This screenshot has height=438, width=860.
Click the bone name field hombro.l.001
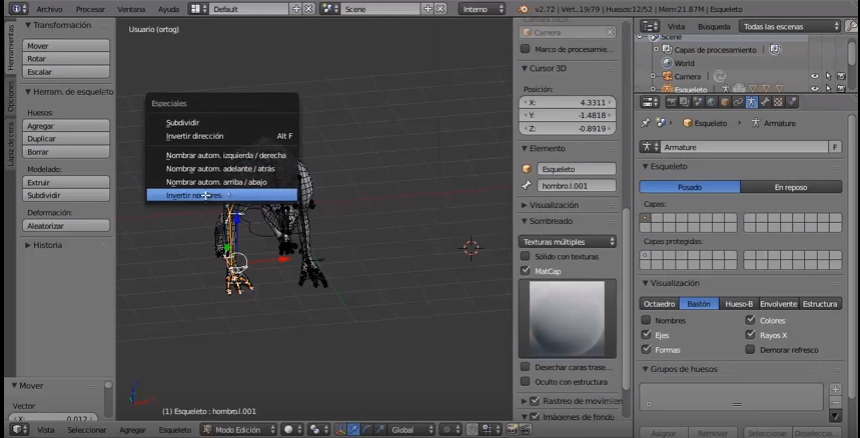click(x=577, y=185)
